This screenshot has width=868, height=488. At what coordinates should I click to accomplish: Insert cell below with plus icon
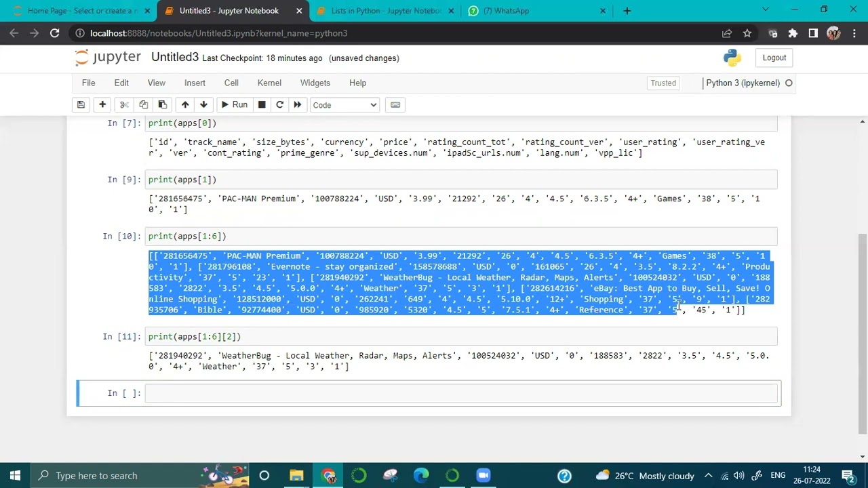102,105
